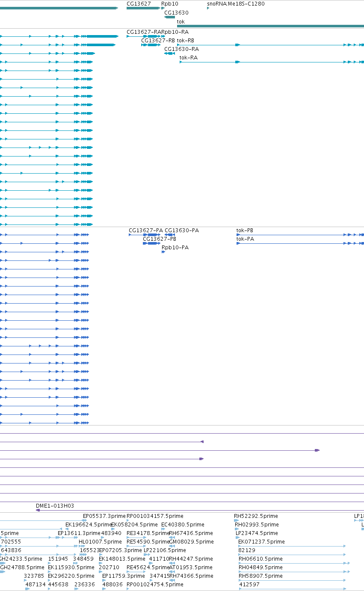Select EST RH44247.5prime
Screen dimensions: 364x591
click(191, 558)
